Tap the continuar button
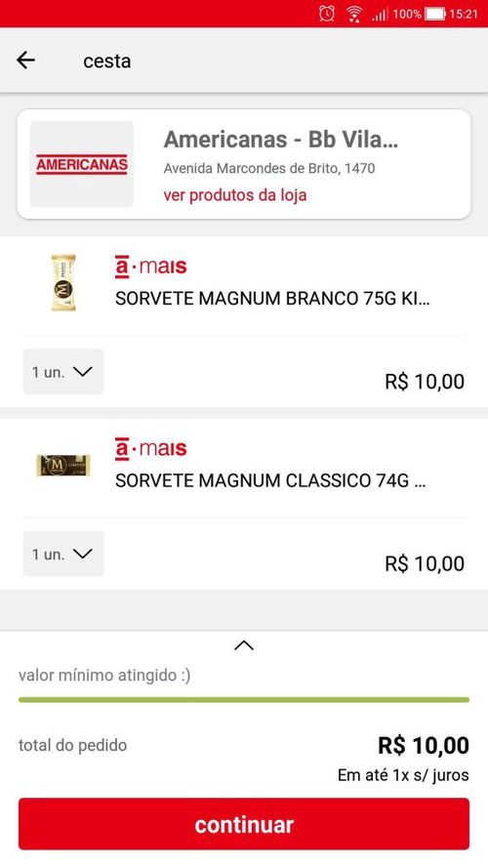488x868 pixels. point(244,824)
